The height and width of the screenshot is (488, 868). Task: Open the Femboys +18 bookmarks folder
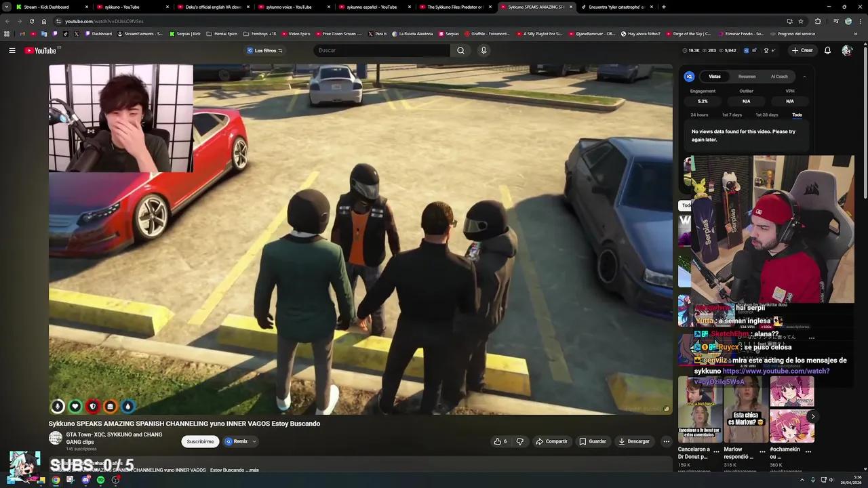click(x=260, y=33)
